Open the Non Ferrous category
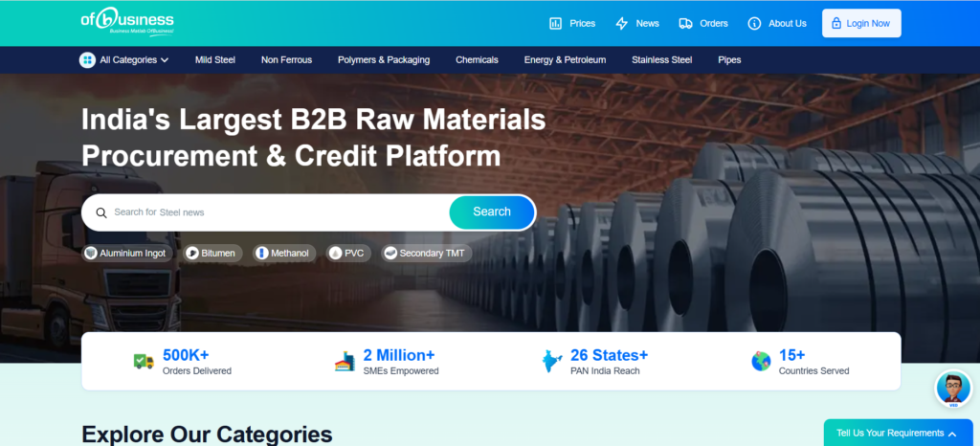Image resolution: width=980 pixels, height=446 pixels. (286, 60)
